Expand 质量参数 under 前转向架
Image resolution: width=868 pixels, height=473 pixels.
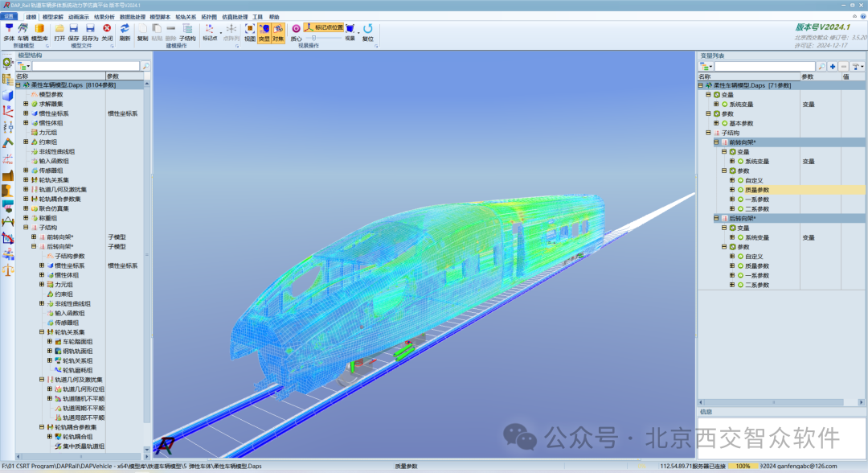pyautogui.click(x=732, y=190)
